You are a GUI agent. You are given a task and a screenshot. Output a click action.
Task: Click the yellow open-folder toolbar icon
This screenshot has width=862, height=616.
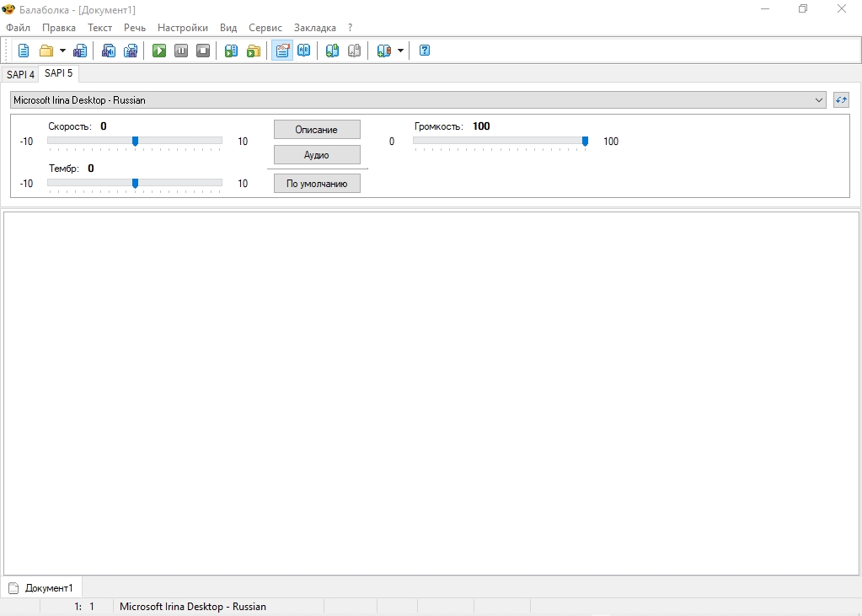click(x=46, y=51)
